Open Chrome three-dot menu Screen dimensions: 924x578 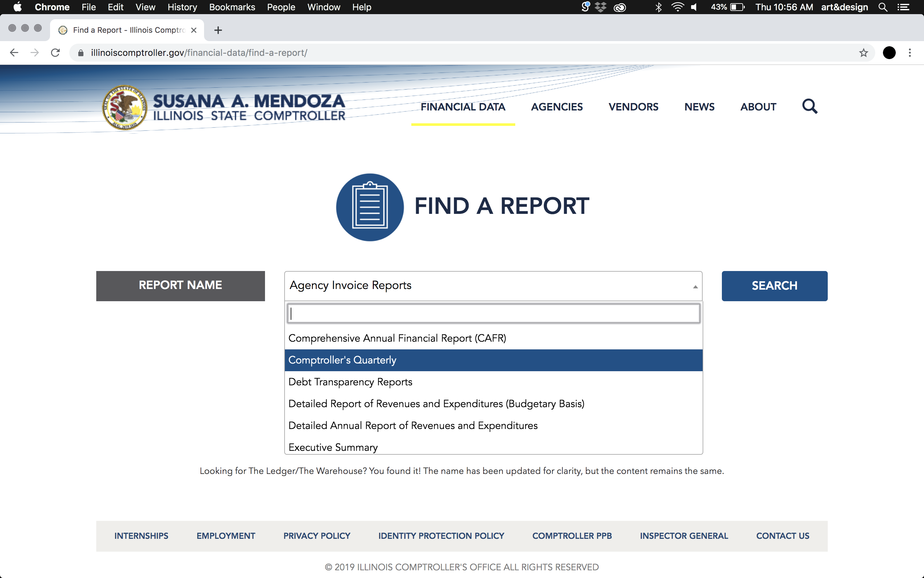[x=910, y=53]
